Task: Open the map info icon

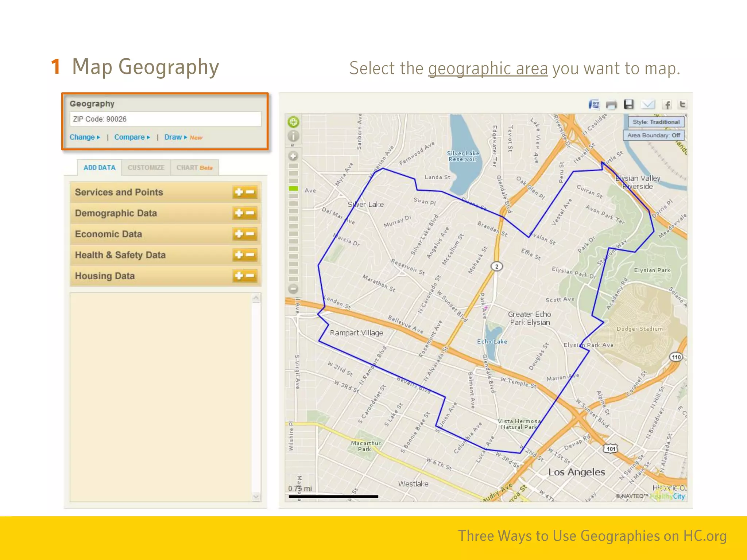Action: (293, 136)
